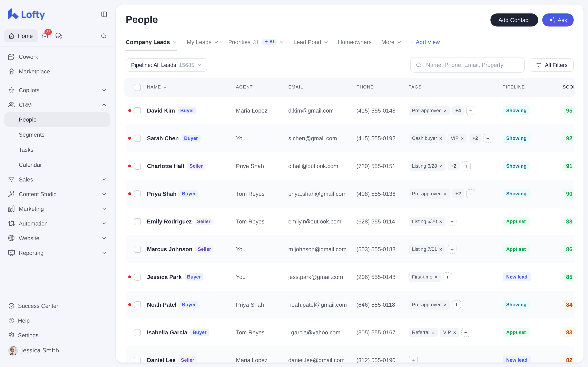Focus the Name, Phone, Email, Property search field
Image resolution: width=588 pixels, height=367 pixels.
click(x=467, y=65)
